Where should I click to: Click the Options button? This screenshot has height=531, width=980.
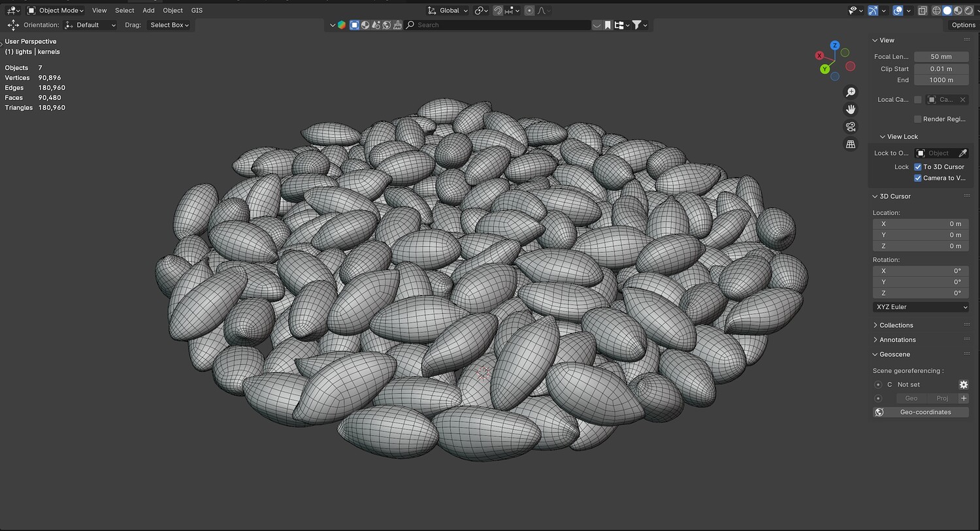[963, 25]
